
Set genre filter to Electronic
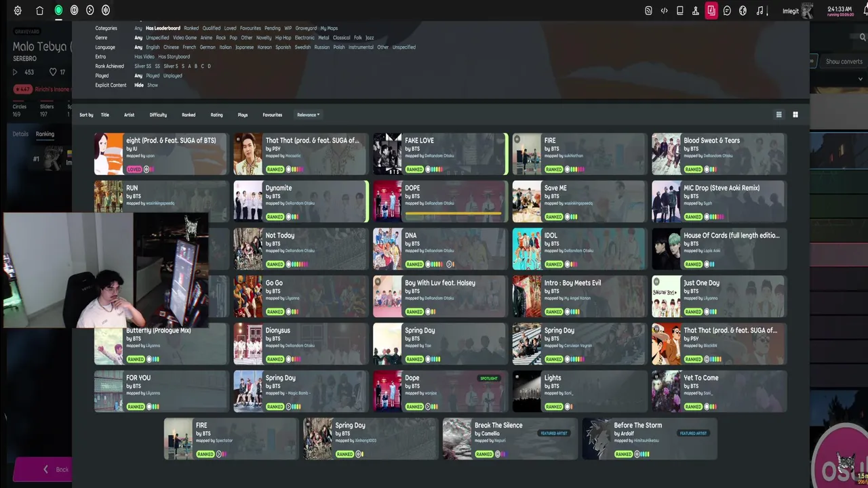pos(304,38)
